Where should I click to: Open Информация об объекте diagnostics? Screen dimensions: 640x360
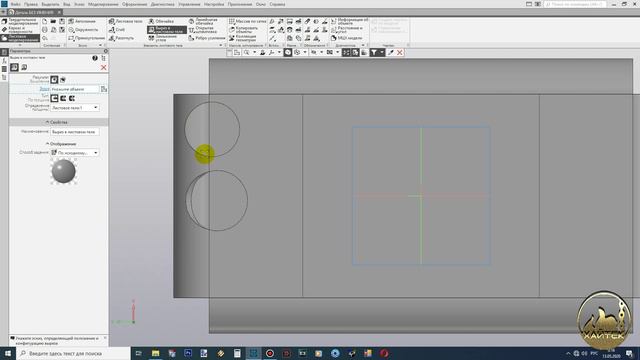[x=349, y=21]
